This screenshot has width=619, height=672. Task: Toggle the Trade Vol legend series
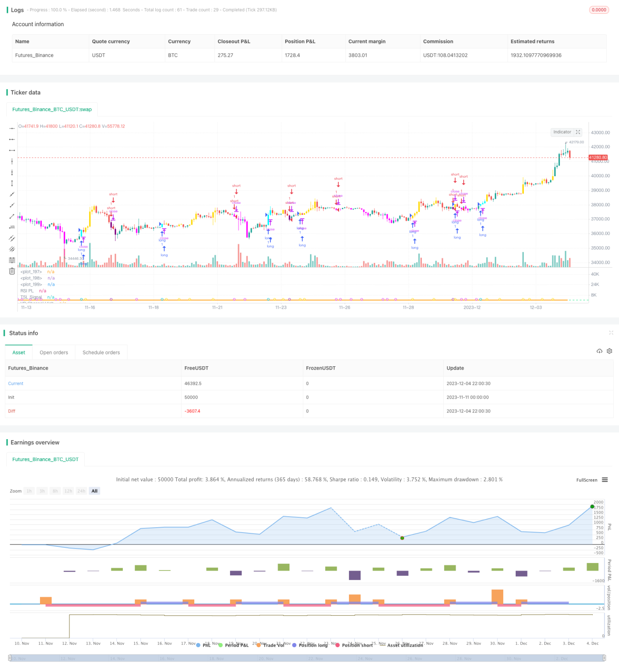point(270,645)
